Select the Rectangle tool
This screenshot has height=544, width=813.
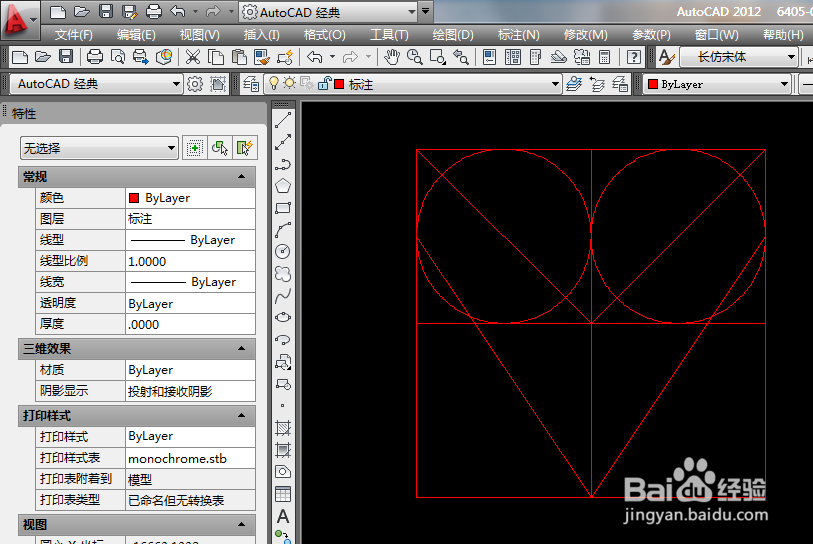tap(283, 208)
